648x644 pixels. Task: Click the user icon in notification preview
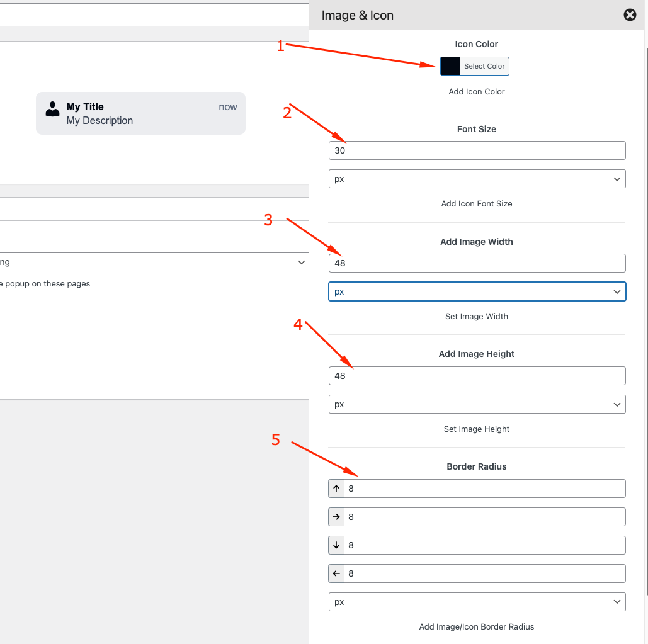(x=53, y=109)
